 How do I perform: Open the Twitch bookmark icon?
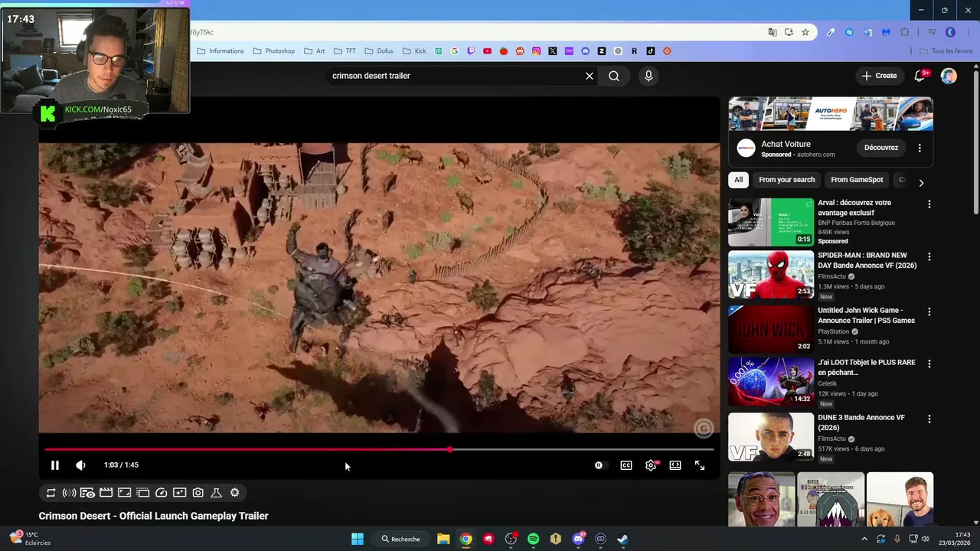point(471,51)
